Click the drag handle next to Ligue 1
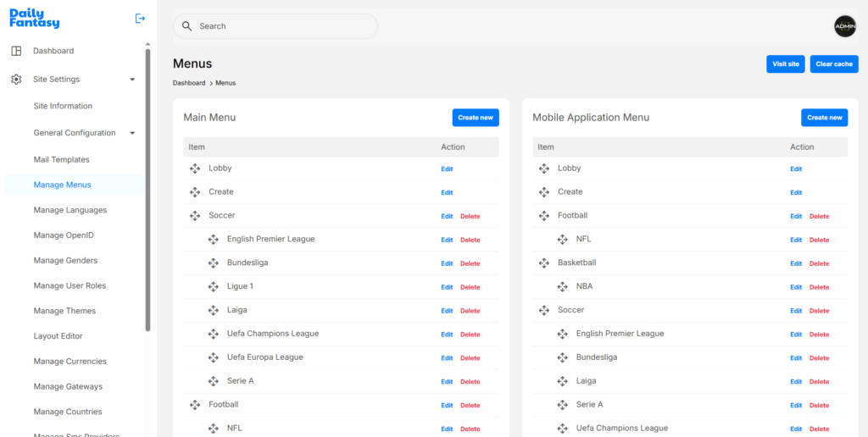868x437 pixels. pyautogui.click(x=214, y=287)
